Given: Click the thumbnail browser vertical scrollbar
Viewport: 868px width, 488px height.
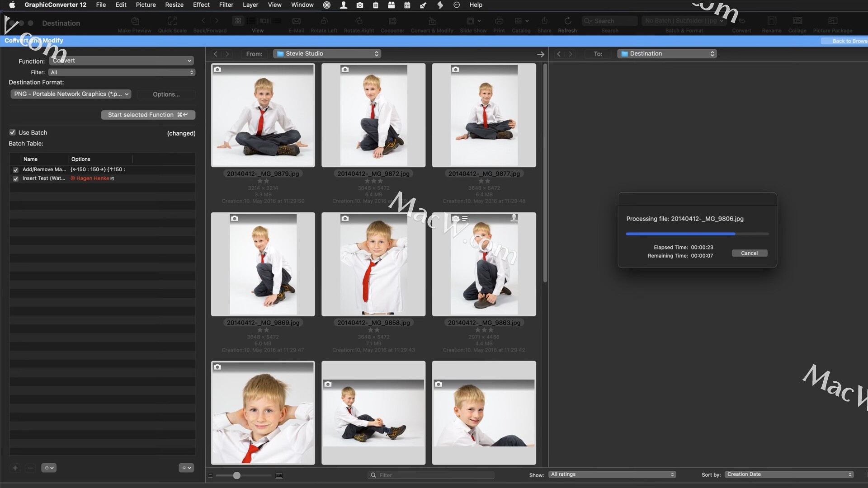Looking at the screenshot, I should pyautogui.click(x=545, y=173).
